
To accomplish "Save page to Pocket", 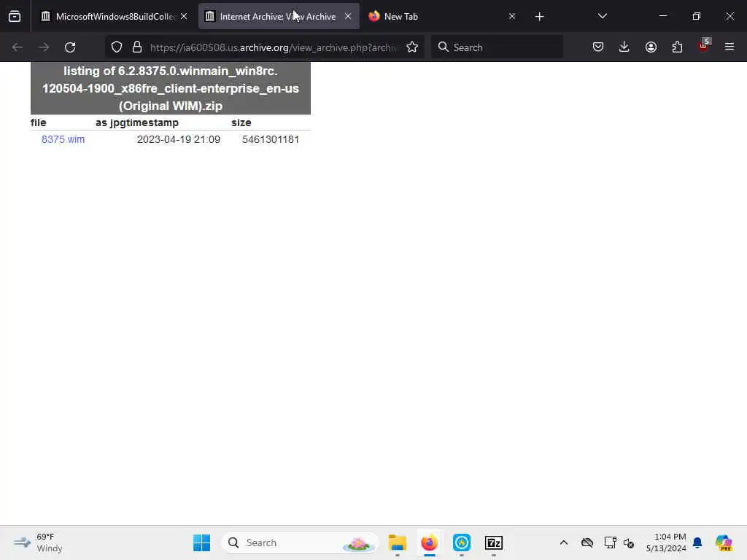I will tap(598, 47).
